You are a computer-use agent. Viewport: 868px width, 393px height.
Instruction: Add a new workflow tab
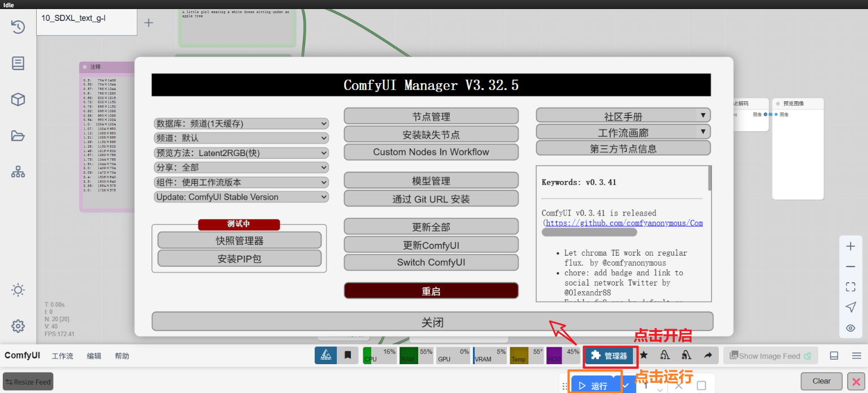tap(149, 23)
